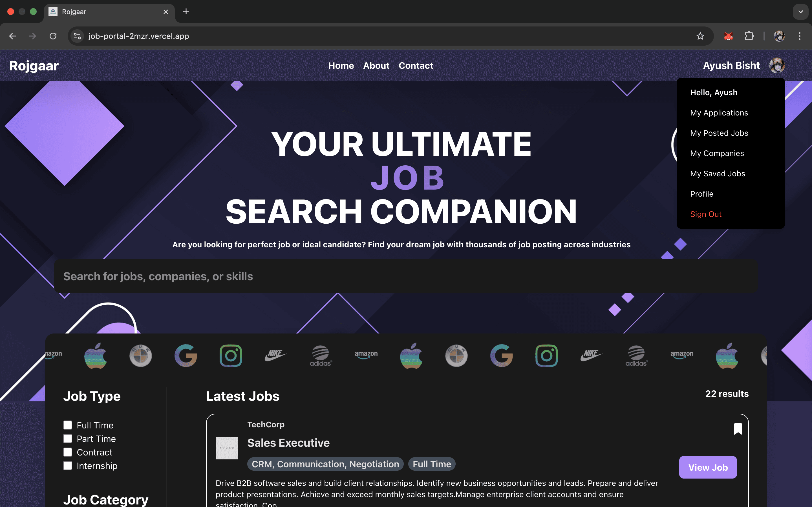This screenshot has height=507, width=812.
Task: Click the bookmark star in address bar
Action: (x=700, y=36)
